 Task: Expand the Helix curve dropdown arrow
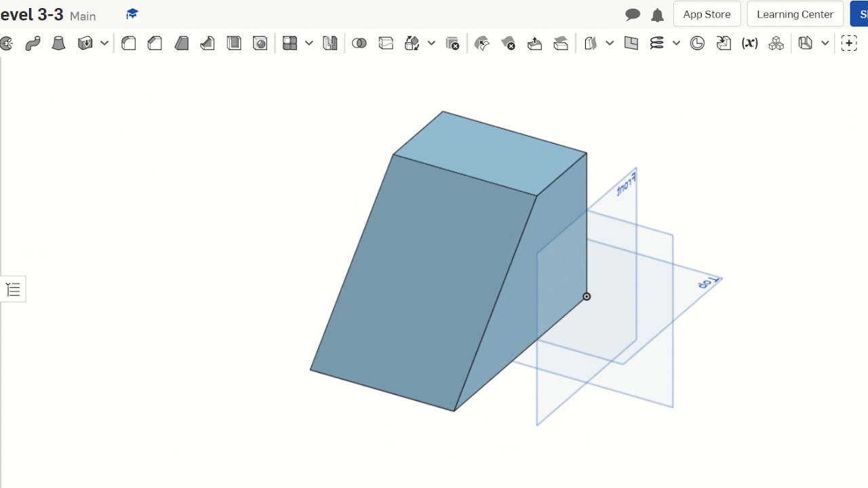click(676, 43)
